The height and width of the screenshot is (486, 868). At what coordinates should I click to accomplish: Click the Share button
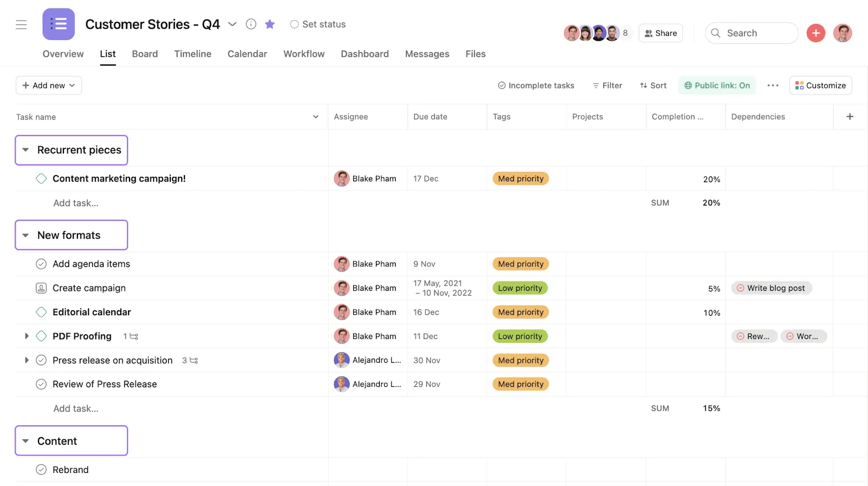[660, 33]
